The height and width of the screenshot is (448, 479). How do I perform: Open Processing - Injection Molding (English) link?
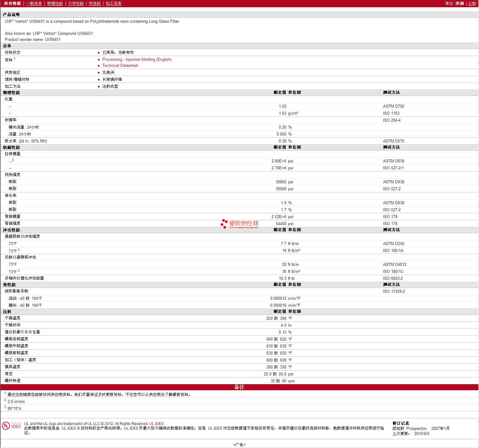(x=137, y=60)
